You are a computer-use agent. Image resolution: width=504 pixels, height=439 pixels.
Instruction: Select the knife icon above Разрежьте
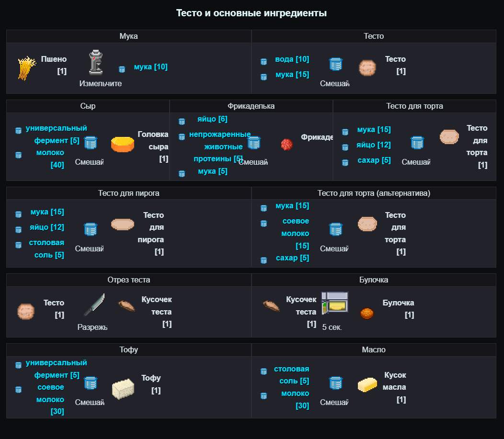94,304
